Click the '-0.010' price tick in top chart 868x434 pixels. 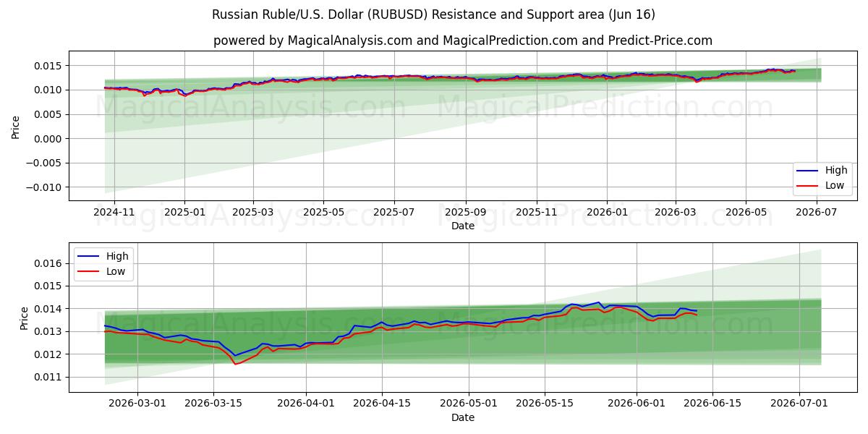click(45, 187)
